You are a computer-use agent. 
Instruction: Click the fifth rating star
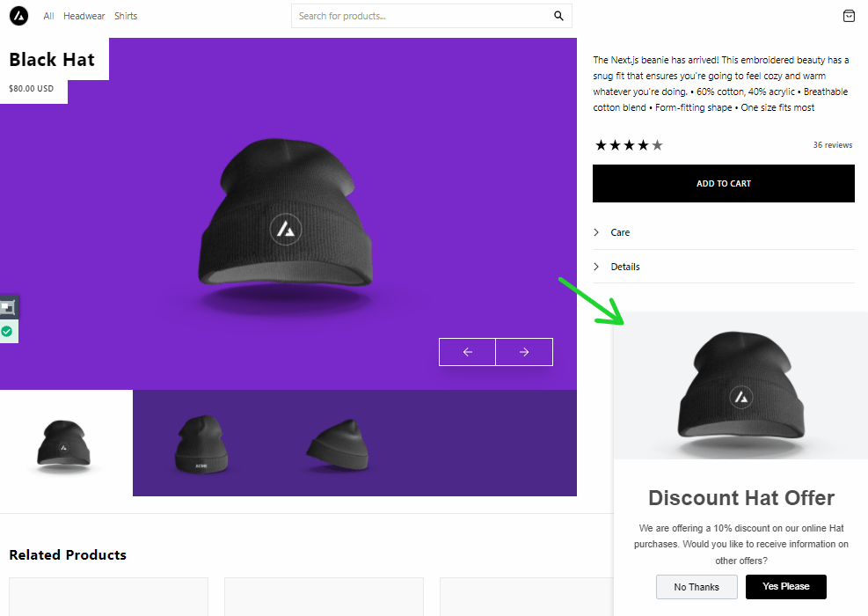[x=657, y=145]
